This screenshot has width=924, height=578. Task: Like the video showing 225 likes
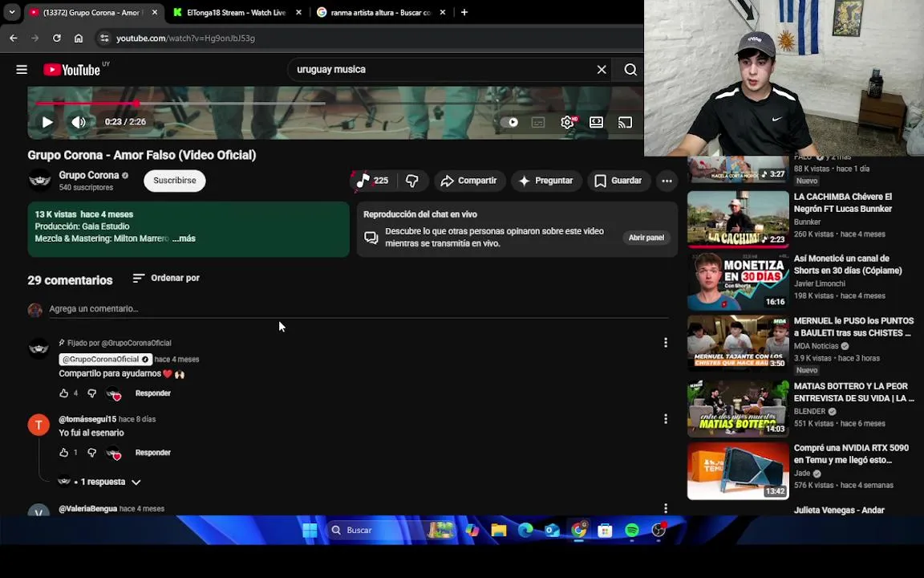(x=374, y=181)
